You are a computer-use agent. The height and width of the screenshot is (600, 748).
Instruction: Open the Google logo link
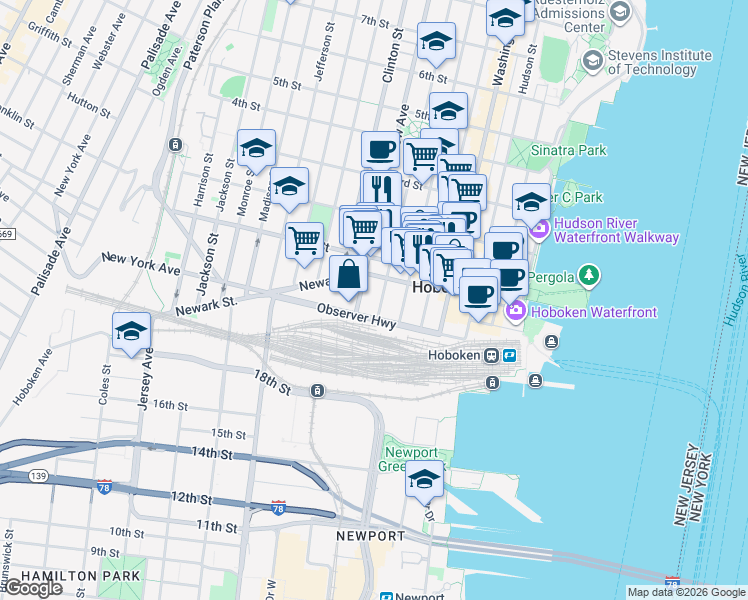32,588
